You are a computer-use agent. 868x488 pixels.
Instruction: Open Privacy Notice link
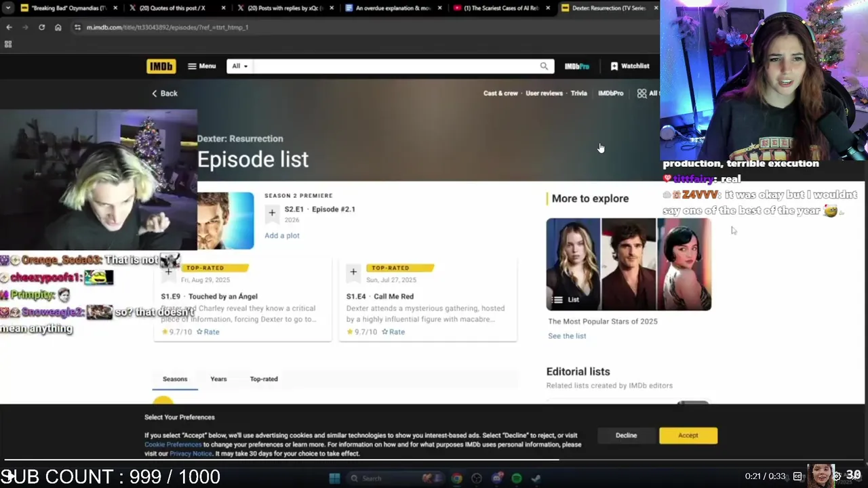(191, 453)
